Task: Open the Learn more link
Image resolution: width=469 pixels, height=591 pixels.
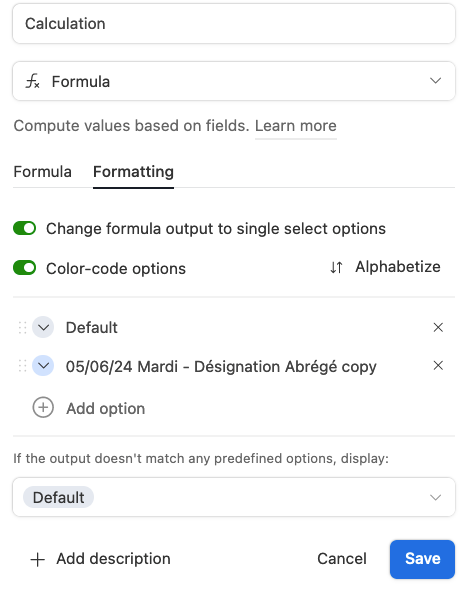Action: tap(296, 126)
